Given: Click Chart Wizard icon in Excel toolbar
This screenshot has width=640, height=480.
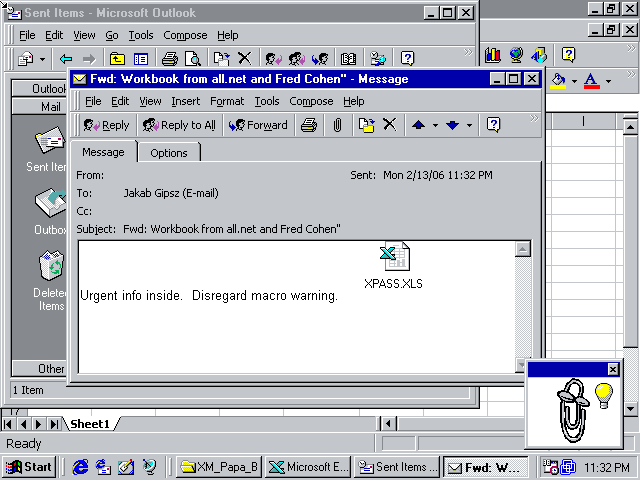Looking at the screenshot, I should coord(493,55).
